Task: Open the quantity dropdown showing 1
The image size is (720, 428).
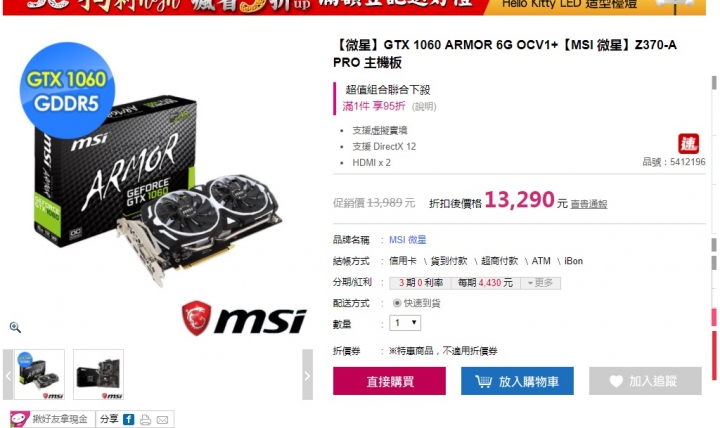Action: point(405,323)
